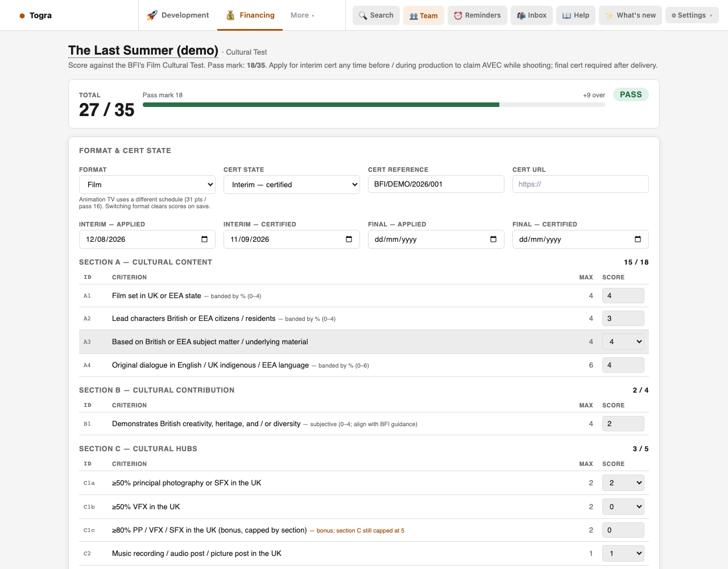Click the A1 score field
The image size is (728, 569).
point(623,295)
